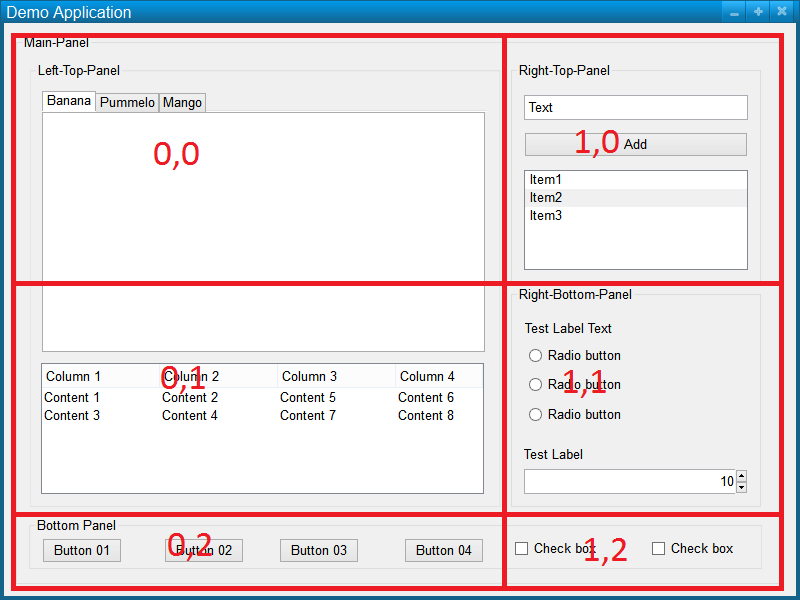This screenshot has width=800, height=613.
Task: Click Button 04
Action: pos(443,550)
